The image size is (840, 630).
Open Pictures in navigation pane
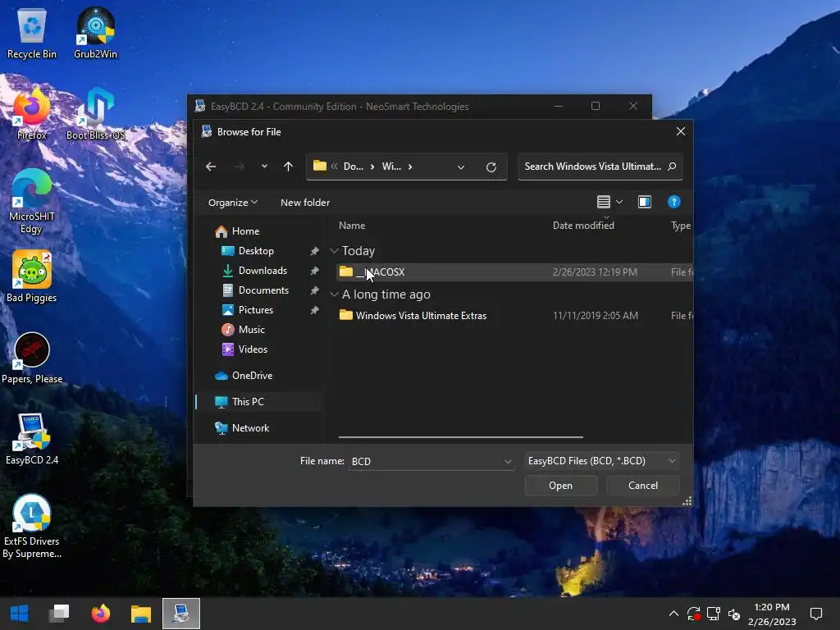click(256, 310)
